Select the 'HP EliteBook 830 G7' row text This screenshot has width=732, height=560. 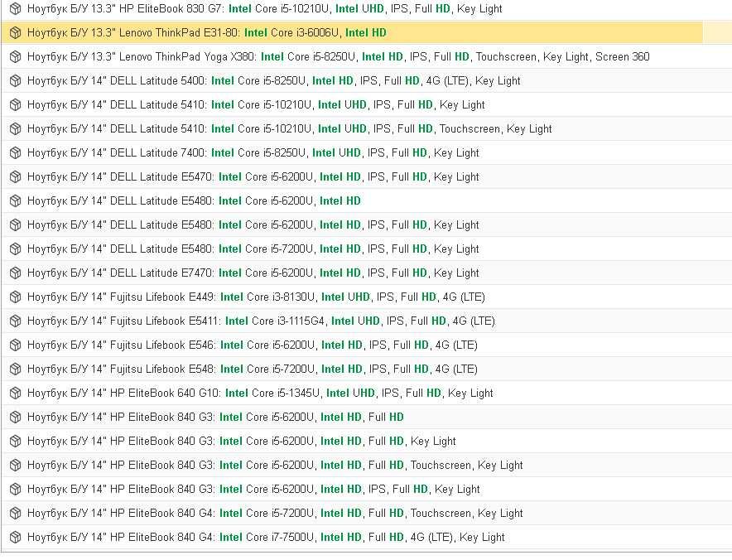[265, 9]
